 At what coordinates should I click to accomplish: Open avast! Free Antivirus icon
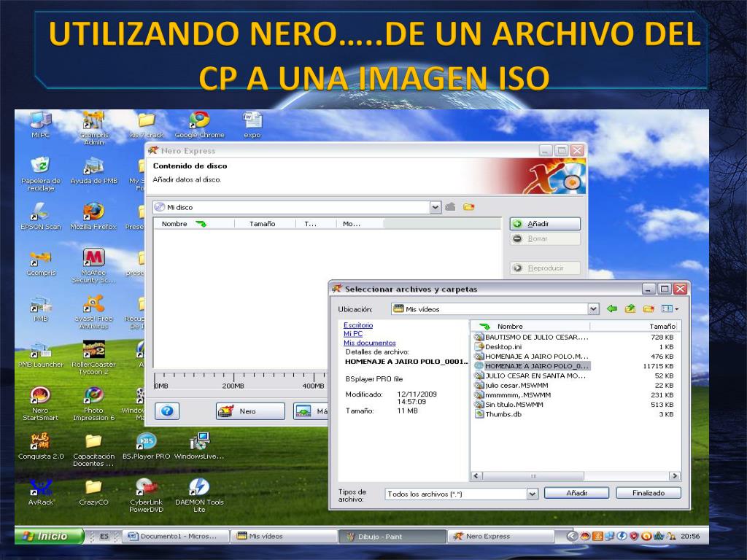coord(93,311)
